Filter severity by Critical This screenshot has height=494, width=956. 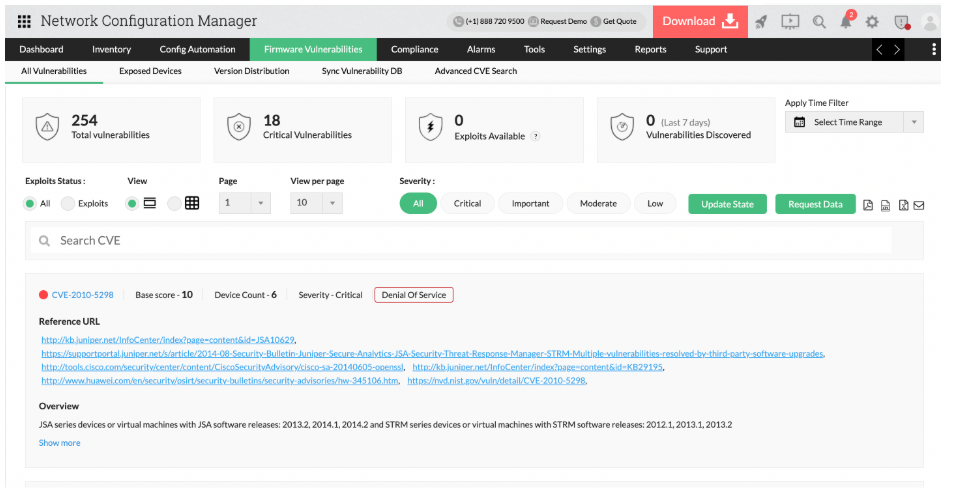(x=467, y=203)
